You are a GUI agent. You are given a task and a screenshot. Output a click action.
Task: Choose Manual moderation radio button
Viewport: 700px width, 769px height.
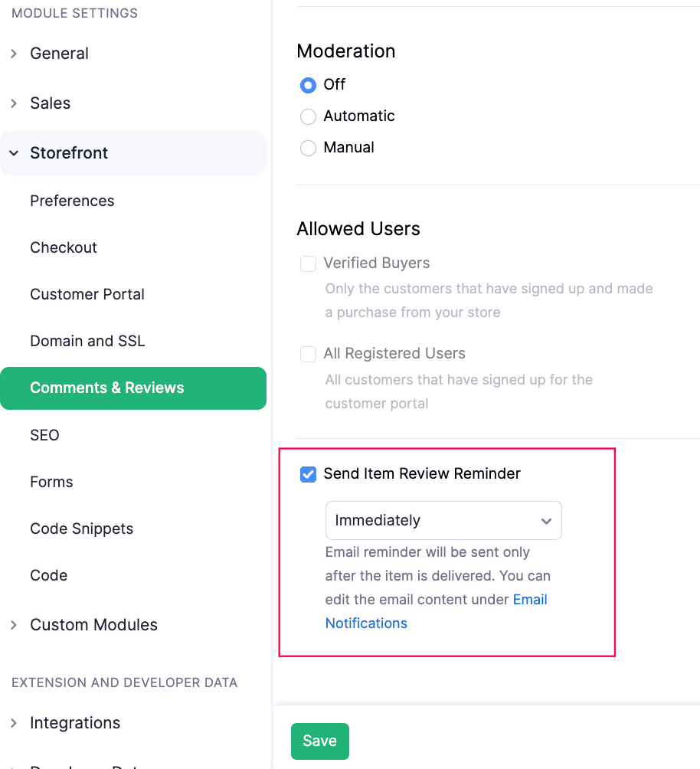308,148
